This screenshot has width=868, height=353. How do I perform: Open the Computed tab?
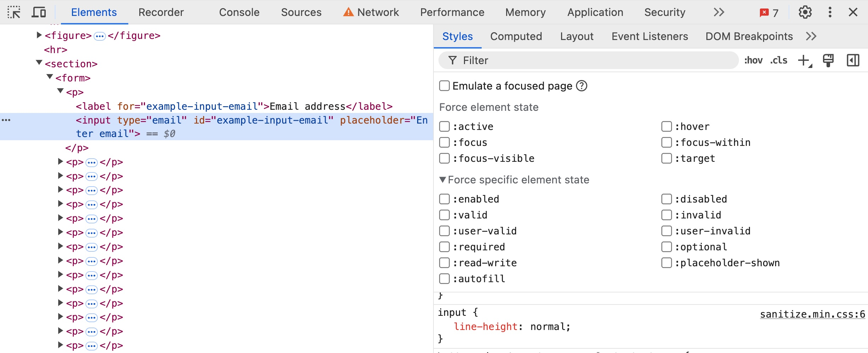(516, 36)
